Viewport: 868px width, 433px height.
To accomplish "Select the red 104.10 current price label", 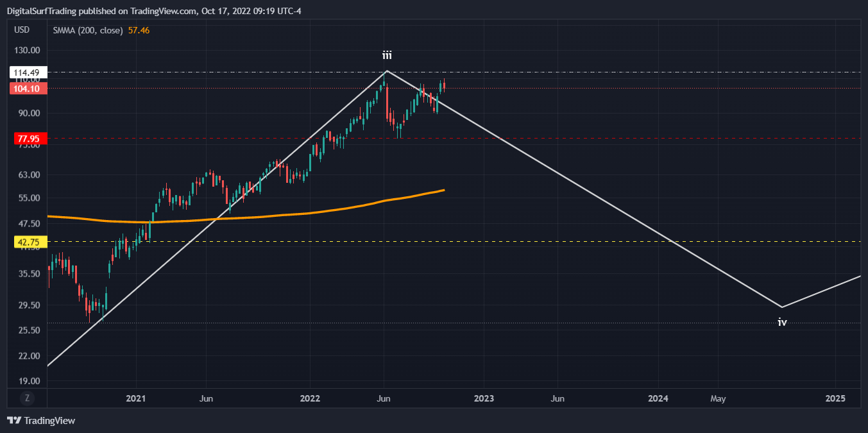I will [x=30, y=89].
